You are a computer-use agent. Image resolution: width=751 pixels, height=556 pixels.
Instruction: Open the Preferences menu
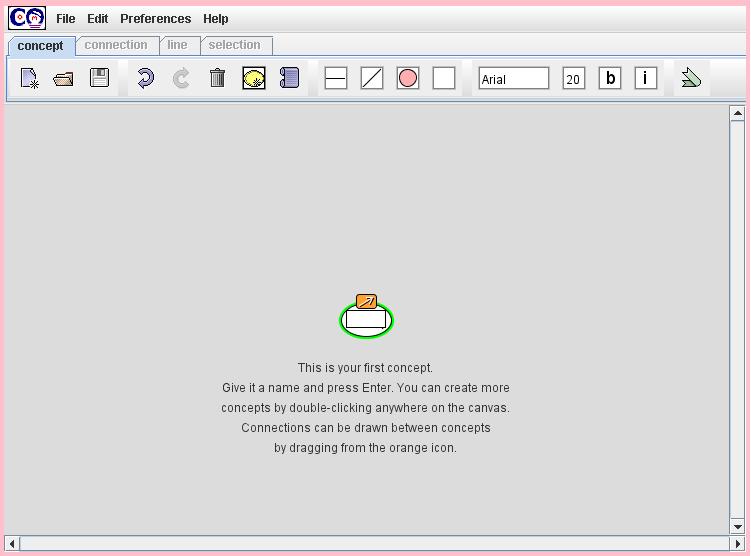tap(155, 19)
